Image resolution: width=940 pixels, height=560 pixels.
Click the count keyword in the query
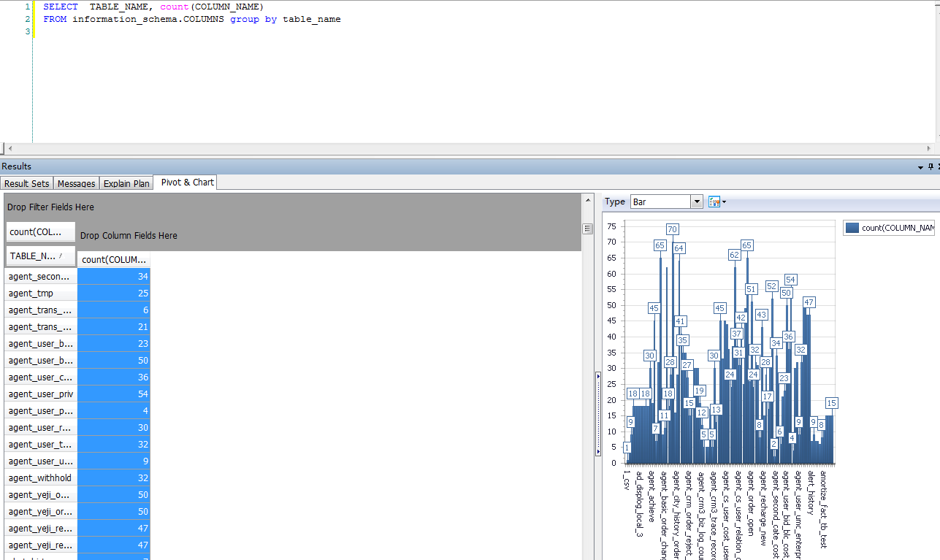175,7
